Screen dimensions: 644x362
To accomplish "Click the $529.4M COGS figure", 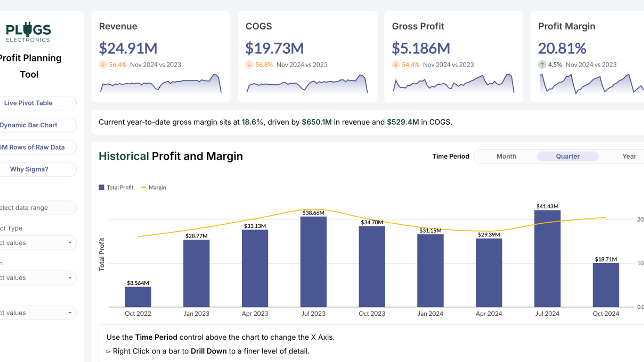I will (x=403, y=122).
